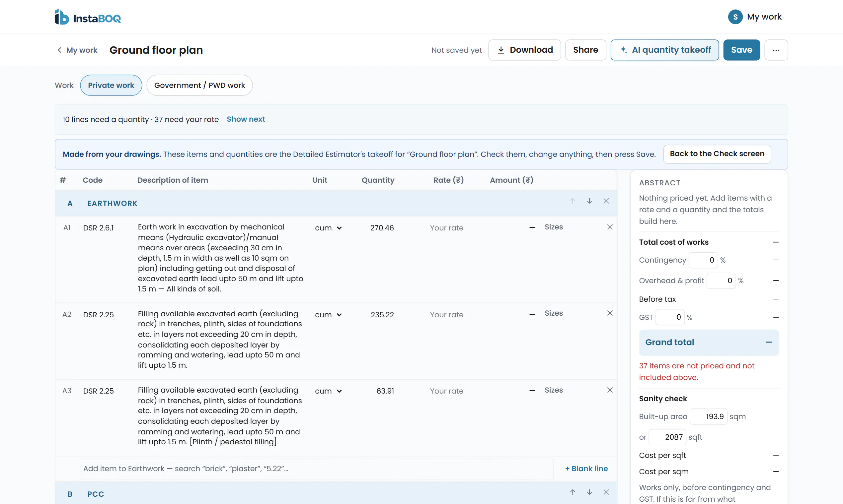843x504 pixels.
Task: Open unit dropdown for item A2
Action: click(x=328, y=315)
